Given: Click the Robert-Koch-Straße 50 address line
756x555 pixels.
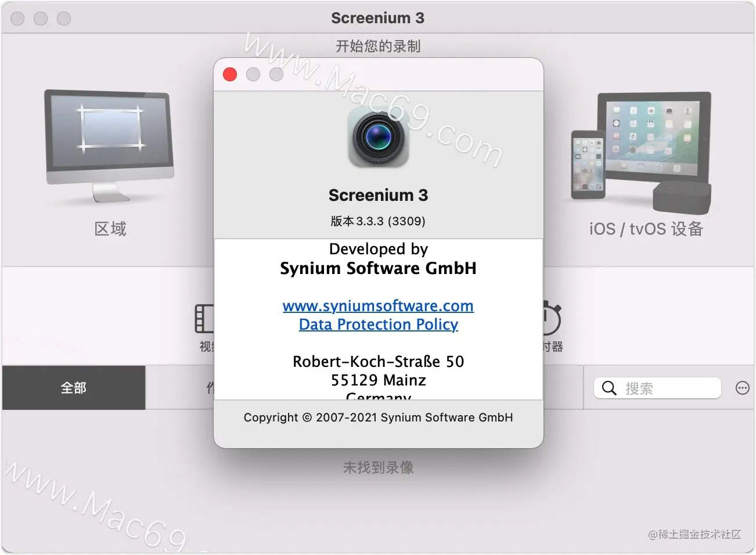Looking at the screenshot, I should point(379,362).
